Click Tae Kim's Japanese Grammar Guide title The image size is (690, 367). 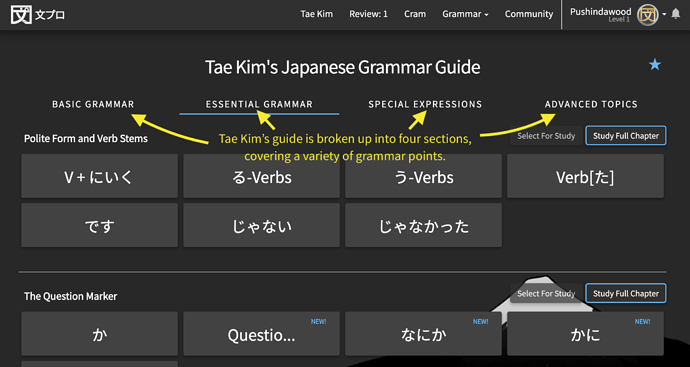(342, 67)
